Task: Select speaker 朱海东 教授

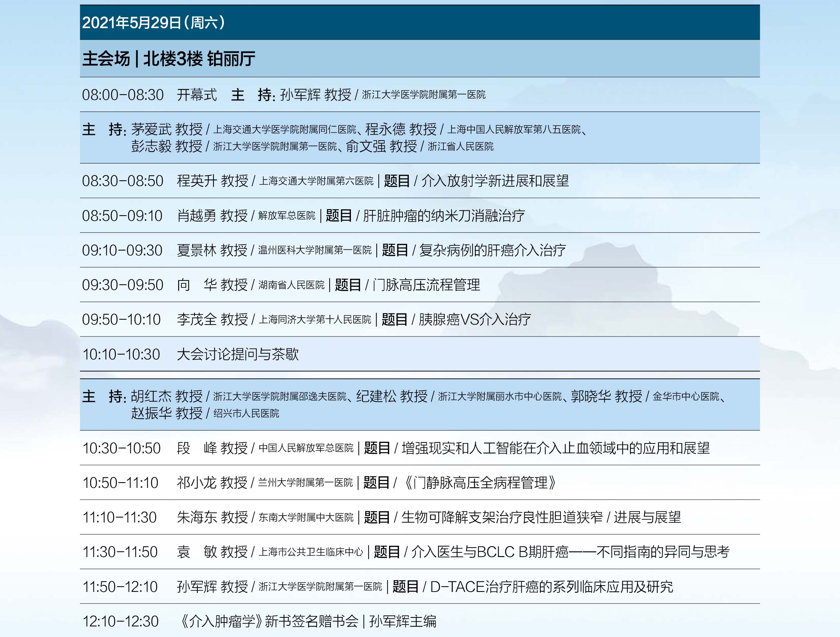Action: click(x=212, y=517)
